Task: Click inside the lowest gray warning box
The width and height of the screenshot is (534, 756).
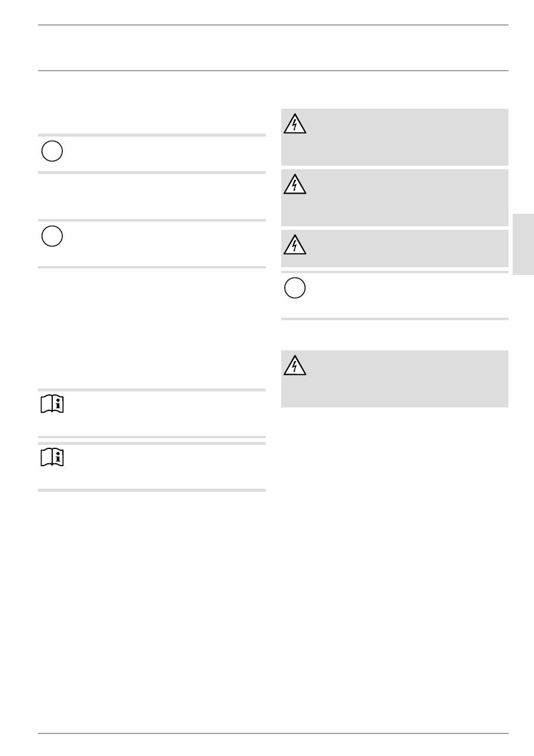Action: tap(403, 378)
